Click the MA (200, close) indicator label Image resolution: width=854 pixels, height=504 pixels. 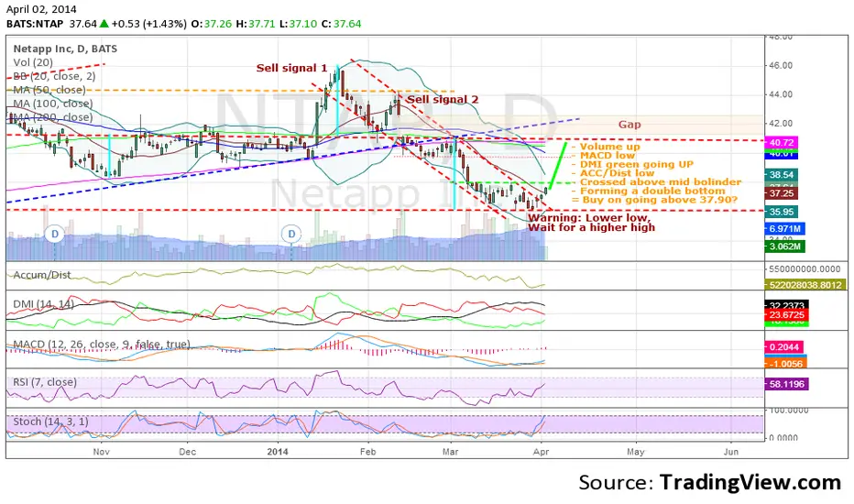pyautogui.click(x=52, y=116)
